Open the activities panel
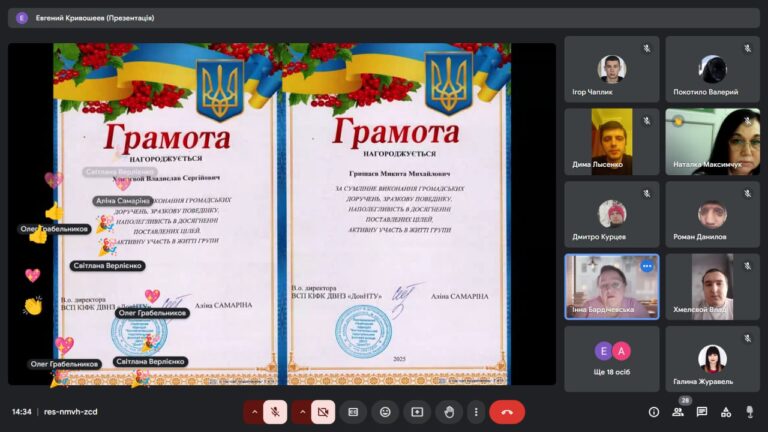 [726, 412]
